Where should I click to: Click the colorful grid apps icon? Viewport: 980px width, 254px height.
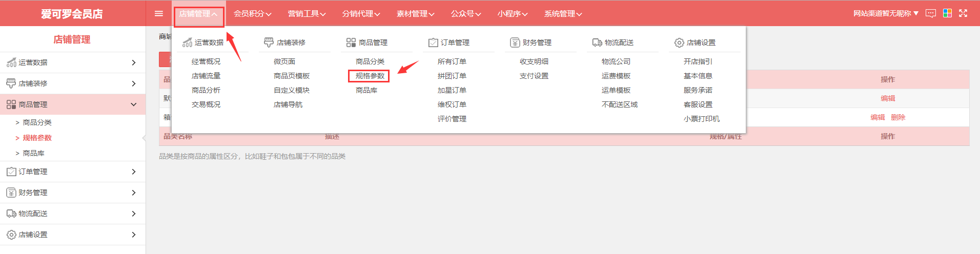[947, 13]
